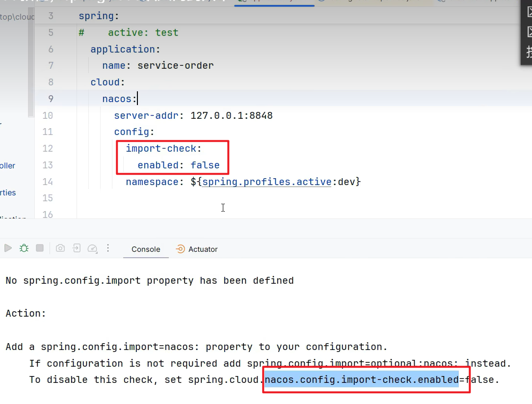Click the commented 'active: test' line
The image size is (532, 404).
coord(129,32)
